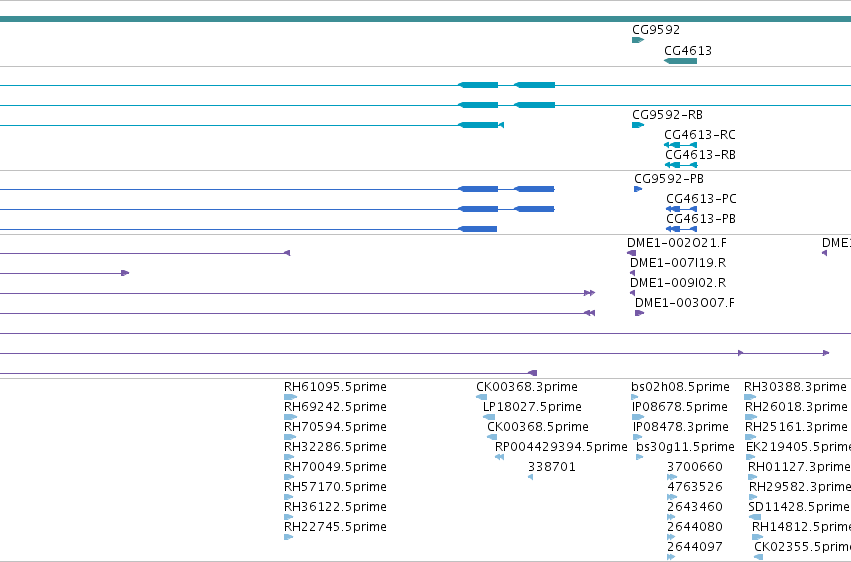Select the RH22745.5prime EST arrow

[x=289, y=537]
